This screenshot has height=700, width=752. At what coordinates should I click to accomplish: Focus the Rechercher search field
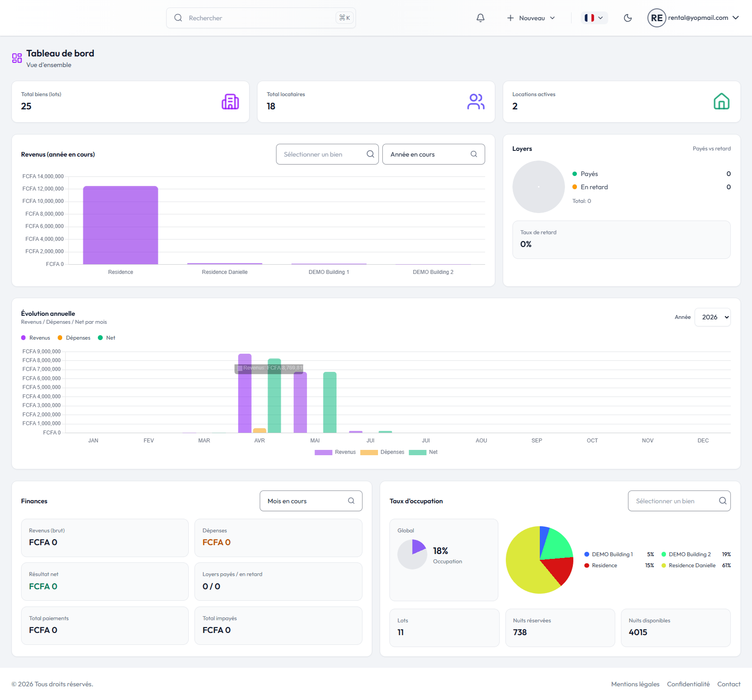(261, 18)
